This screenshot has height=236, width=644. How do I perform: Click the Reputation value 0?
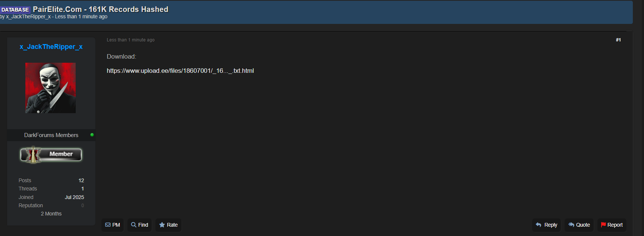click(82, 205)
